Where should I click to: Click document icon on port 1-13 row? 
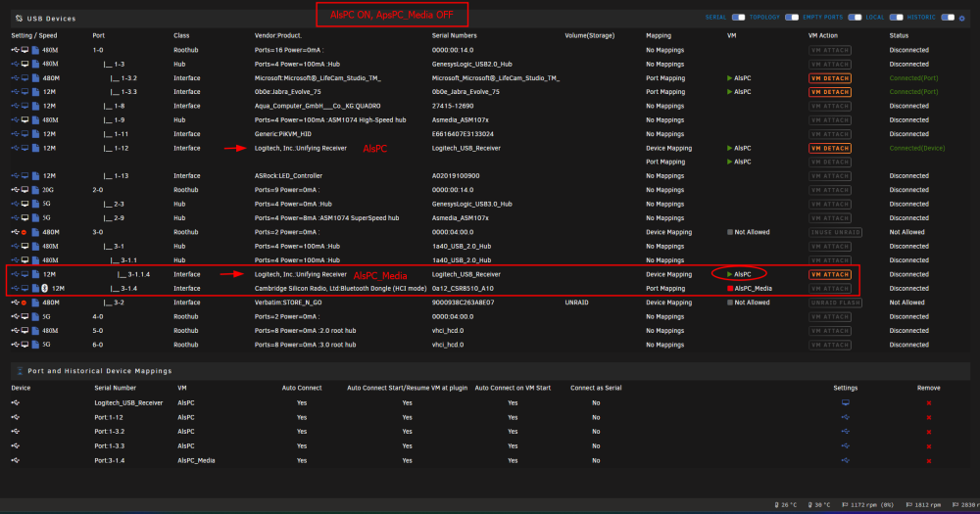pyautogui.click(x=35, y=176)
